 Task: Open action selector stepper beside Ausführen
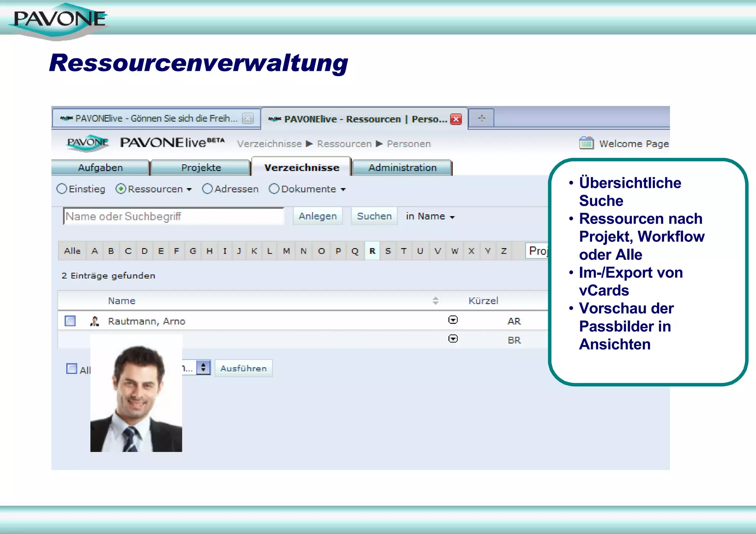point(203,368)
